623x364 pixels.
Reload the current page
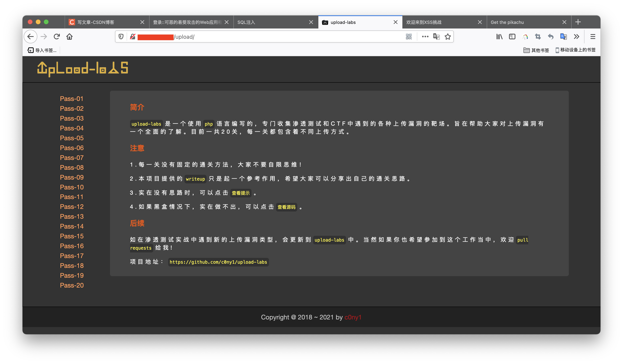pyautogui.click(x=57, y=36)
